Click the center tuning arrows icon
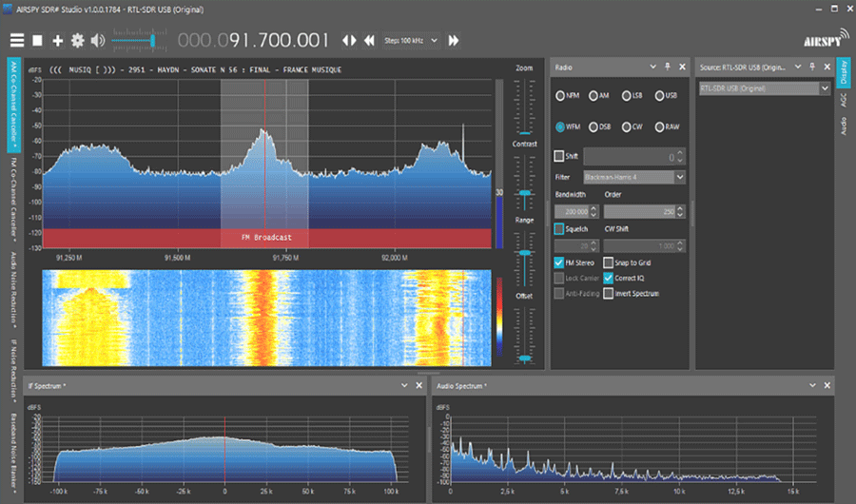856x504 pixels. click(349, 40)
